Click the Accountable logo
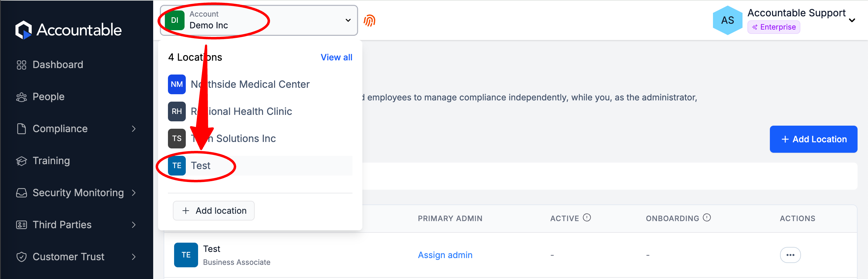868x279 pixels. pos(68,30)
